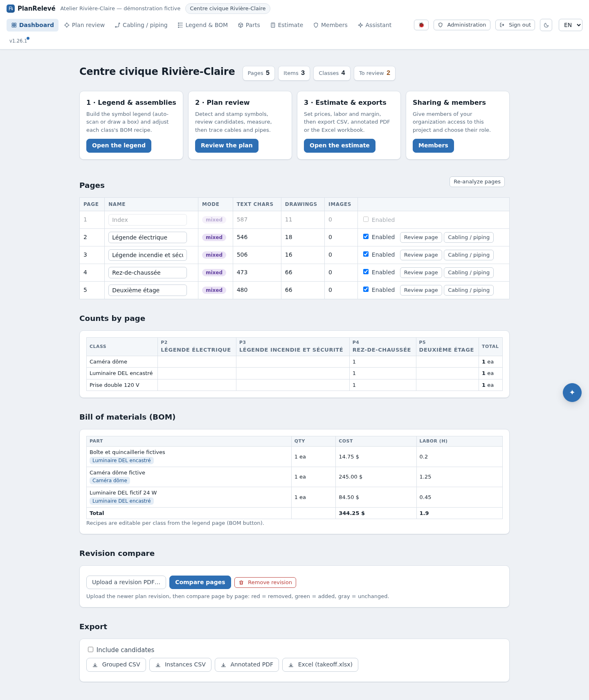589x700 pixels.
Task: Click the Instances CSV download icon
Action: click(158, 665)
